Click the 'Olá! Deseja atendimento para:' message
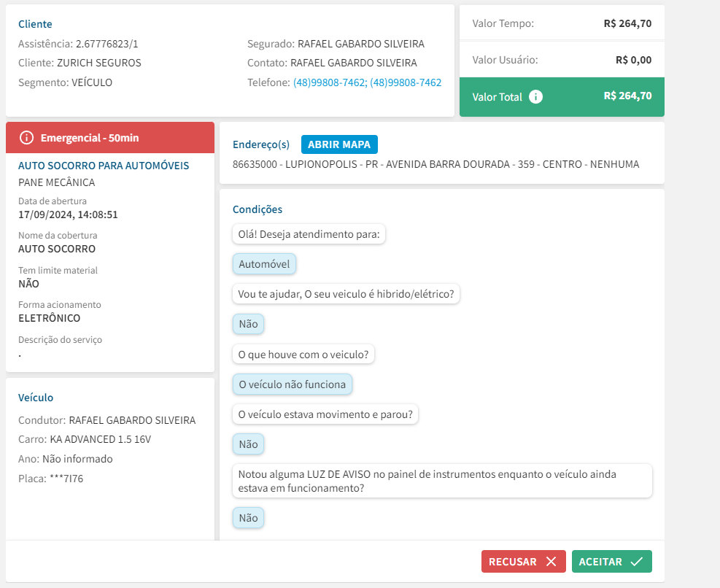The width and height of the screenshot is (720, 588). coord(309,234)
